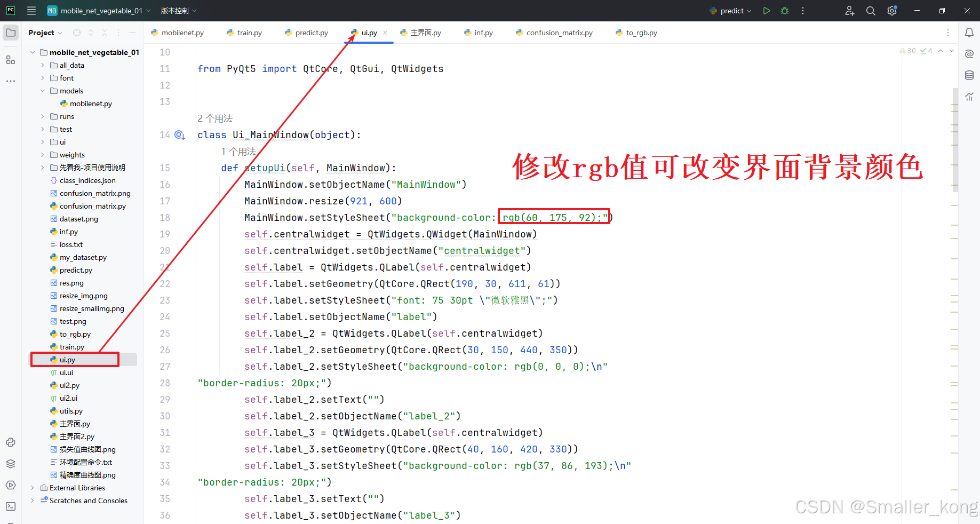Image resolution: width=980 pixels, height=524 pixels.
Task: Open more run actions menu
Action: pos(803,11)
